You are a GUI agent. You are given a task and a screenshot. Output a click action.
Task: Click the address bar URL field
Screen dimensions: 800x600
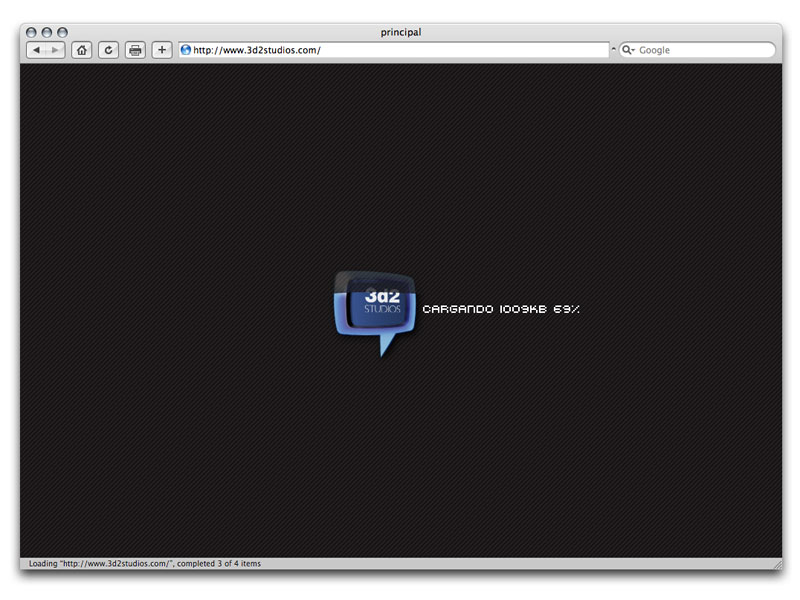pos(394,50)
